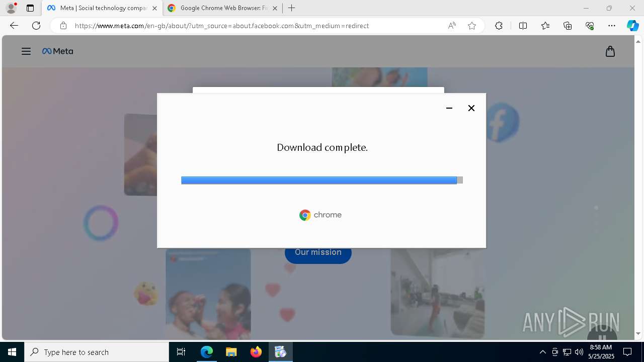Minimize the Chrome installer dialog
Image resolution: width=644 pixels, height=362 pixels.
point(449,108)
